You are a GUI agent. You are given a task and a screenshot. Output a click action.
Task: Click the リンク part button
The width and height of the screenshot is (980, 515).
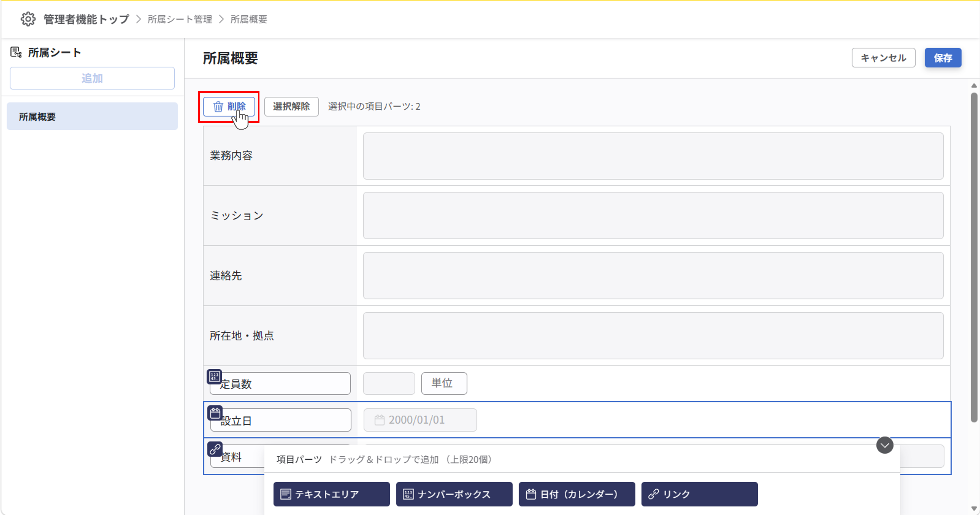699,494
